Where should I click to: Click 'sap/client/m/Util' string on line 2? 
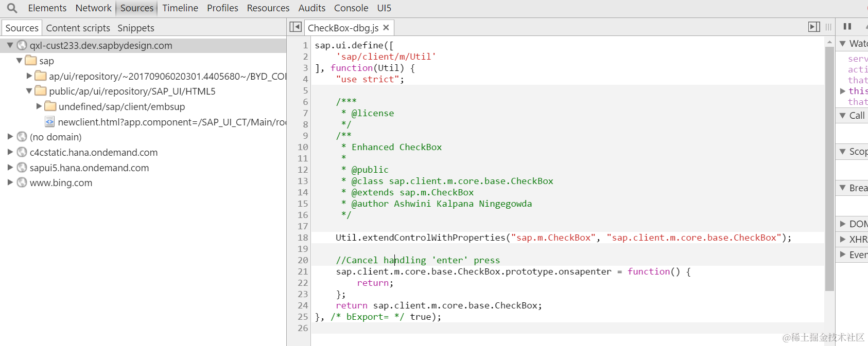pyautogui.click(x=386, y=57)
